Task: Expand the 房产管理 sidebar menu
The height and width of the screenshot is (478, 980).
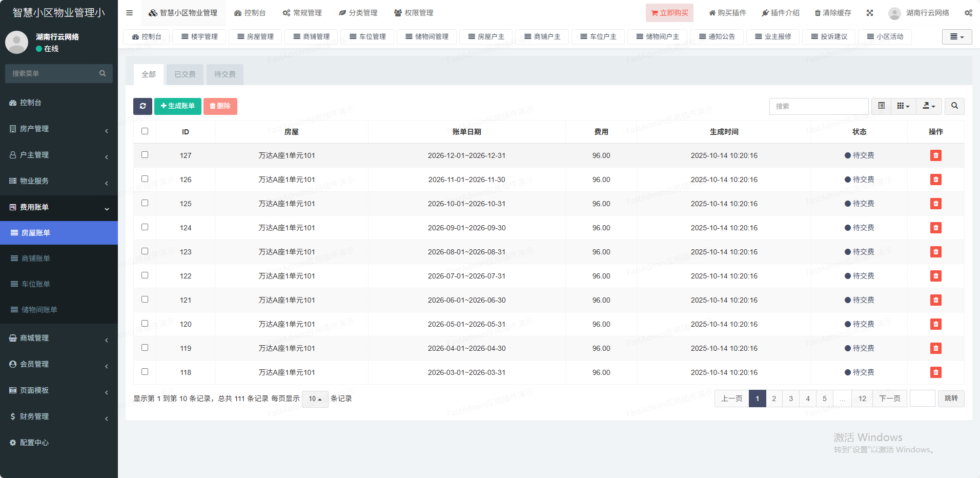Action: click(58, 129)
